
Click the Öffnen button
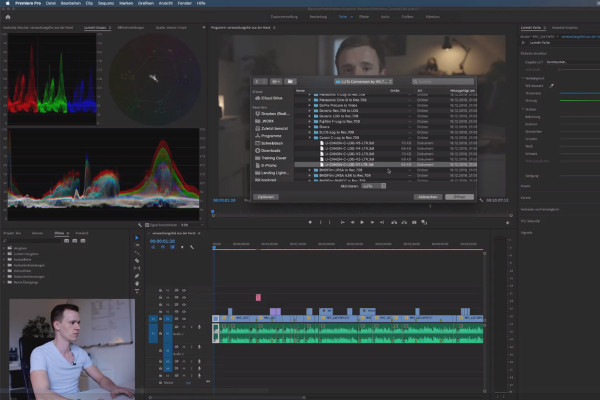460,197
